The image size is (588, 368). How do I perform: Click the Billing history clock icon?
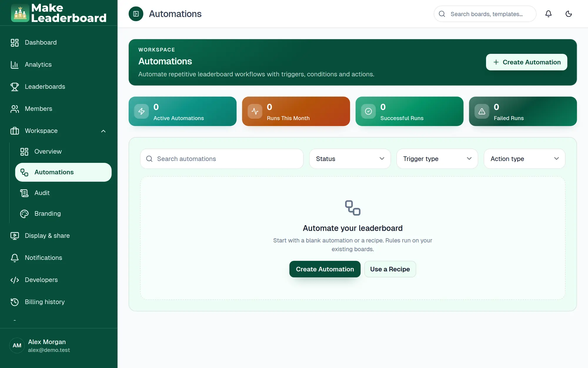pyautogui.click(x=15, y=302)
